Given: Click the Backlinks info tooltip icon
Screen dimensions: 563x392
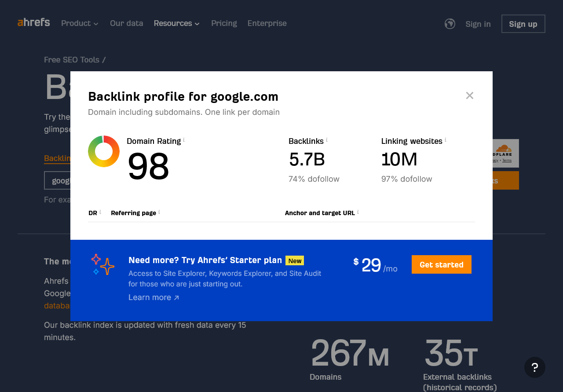Looking at the screenshot, I should click(x=326, y=139).
